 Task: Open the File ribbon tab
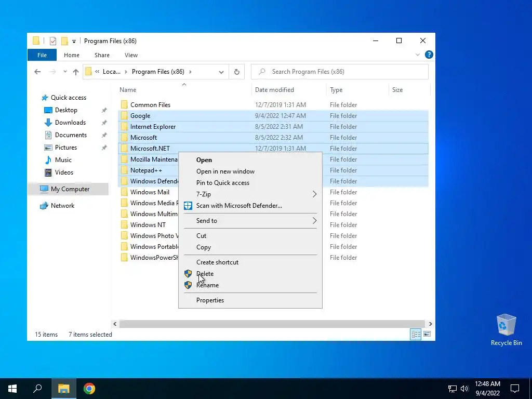pyautogui.click(x=42, y=55)
